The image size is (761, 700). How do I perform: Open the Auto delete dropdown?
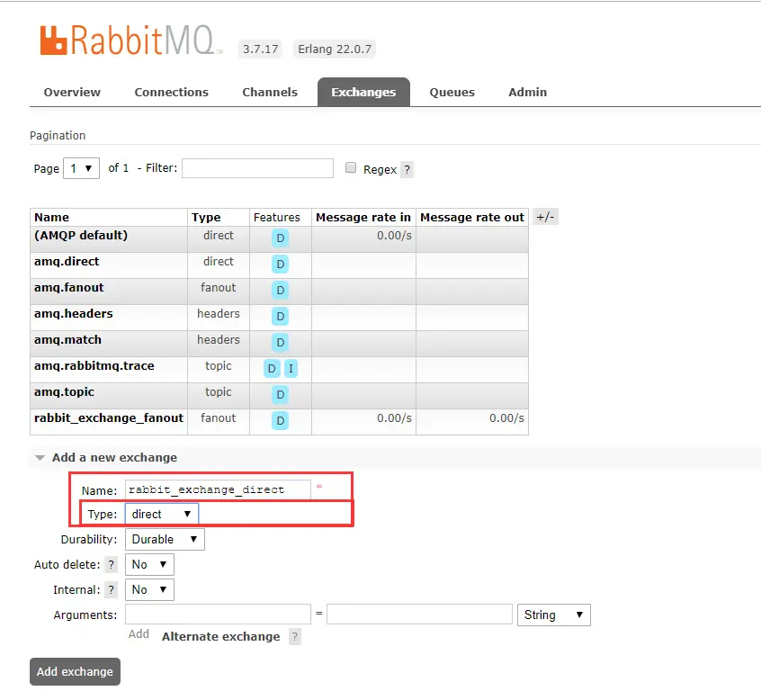pos(149,564)
